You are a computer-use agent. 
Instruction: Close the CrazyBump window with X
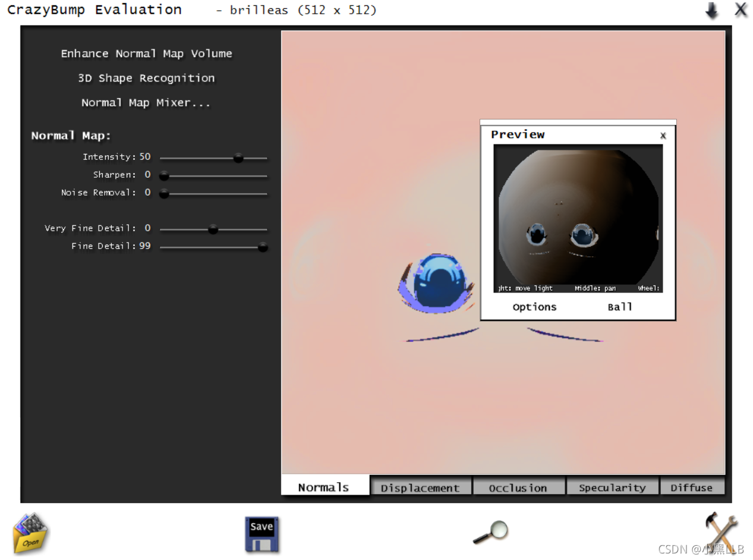741,10
